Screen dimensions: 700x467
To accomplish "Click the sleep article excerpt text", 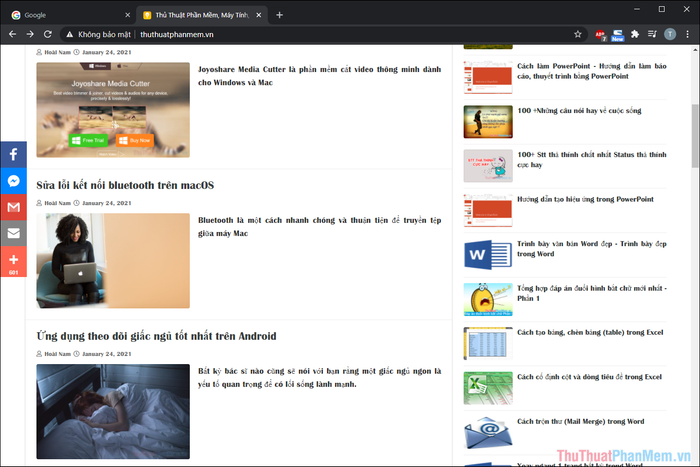I will [320, 378].
